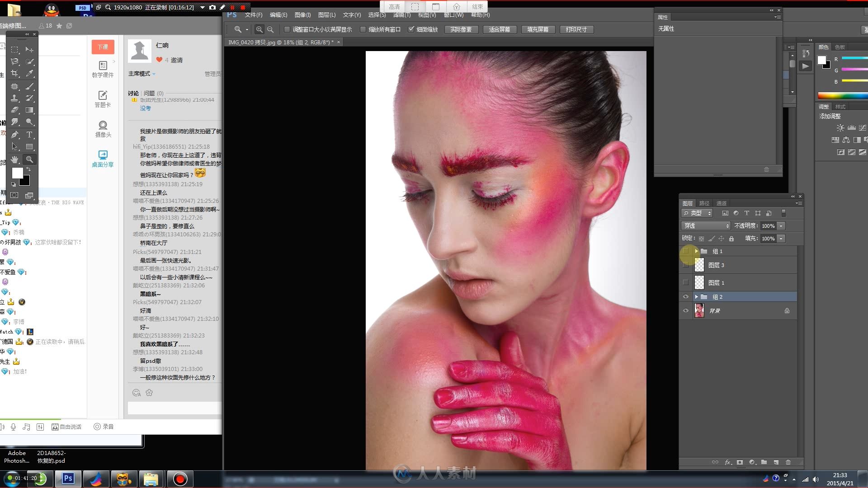The image size is (868, 488).
Task: Disable scrubby zoom checkbox
Action: tap(411, 29)
